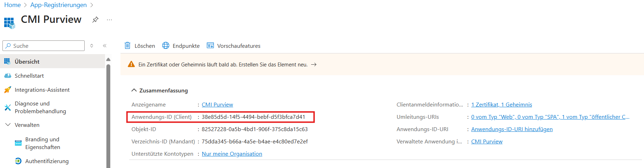This screenshot has width=644, height=168.
Task: Navigate to App-Registrierungen breadcrumb
Action: click(58, 5)
